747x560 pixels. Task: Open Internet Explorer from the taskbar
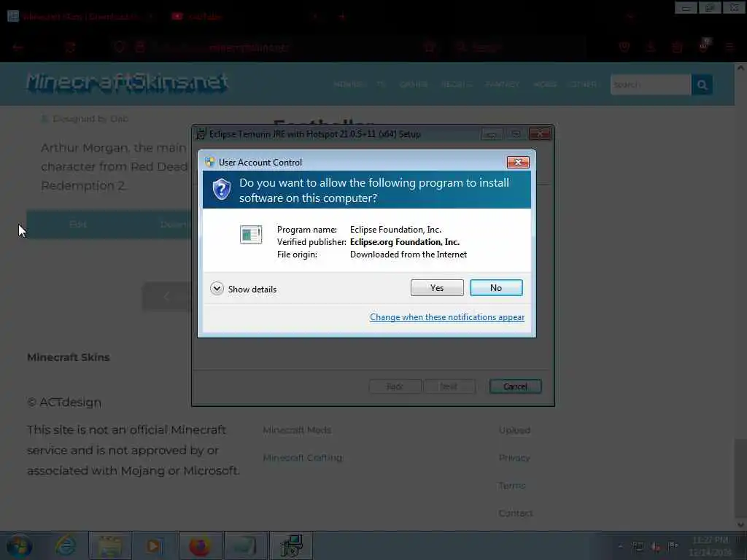click(x=65, y=545)
